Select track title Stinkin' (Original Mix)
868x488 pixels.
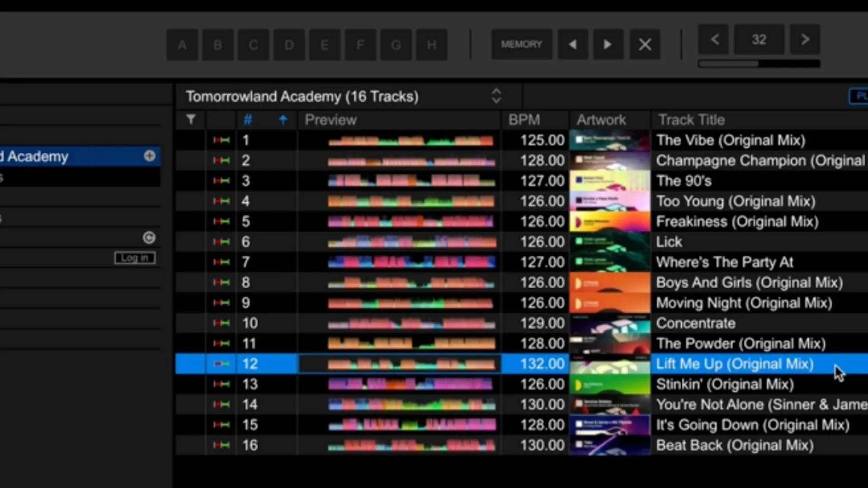(725, 384)
